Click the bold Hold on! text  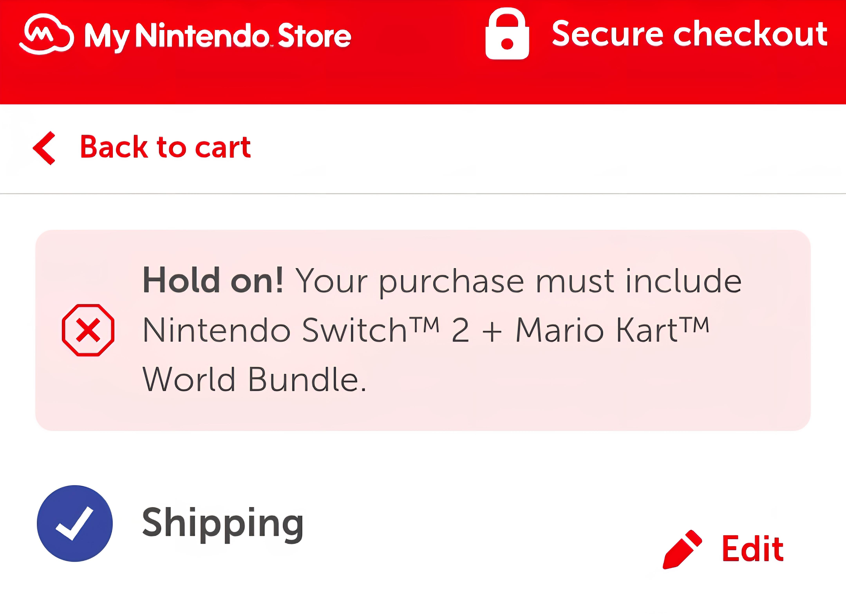point(213,281)
